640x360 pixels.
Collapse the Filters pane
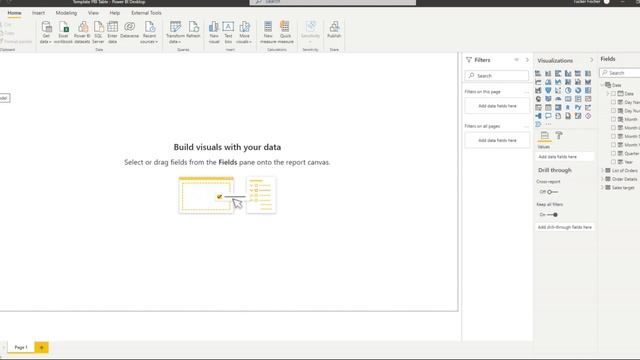tap(527, 60)
